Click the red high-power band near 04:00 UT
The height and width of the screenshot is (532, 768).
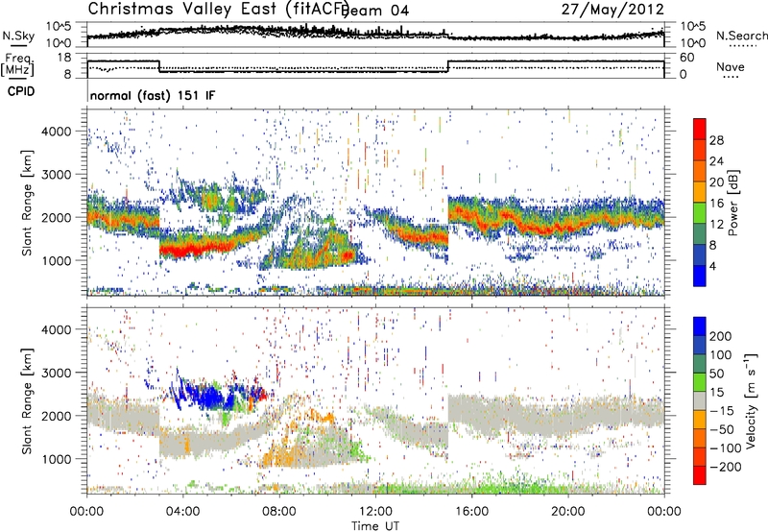[x=183, y=251]
